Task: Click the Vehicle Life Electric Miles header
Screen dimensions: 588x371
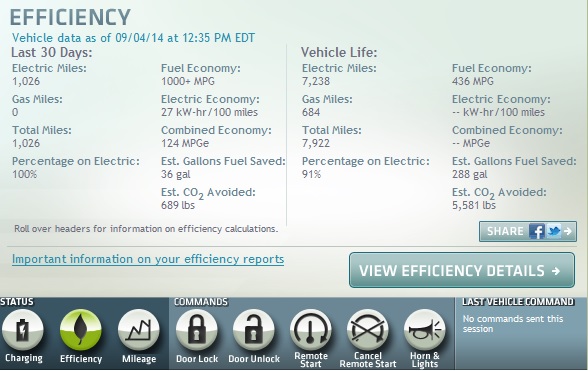Action: pyautogui.click(x=339, y=68)
